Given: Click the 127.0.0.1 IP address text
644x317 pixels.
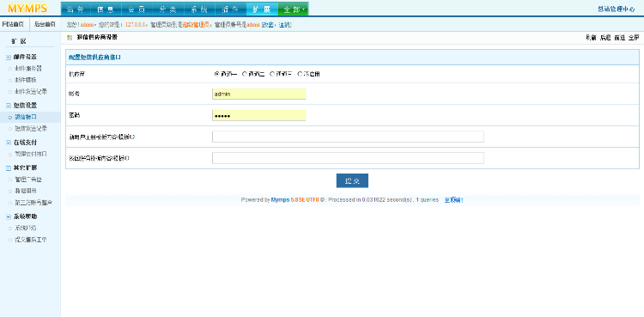Looking at the screenshot, I should (x=136, y=25).
